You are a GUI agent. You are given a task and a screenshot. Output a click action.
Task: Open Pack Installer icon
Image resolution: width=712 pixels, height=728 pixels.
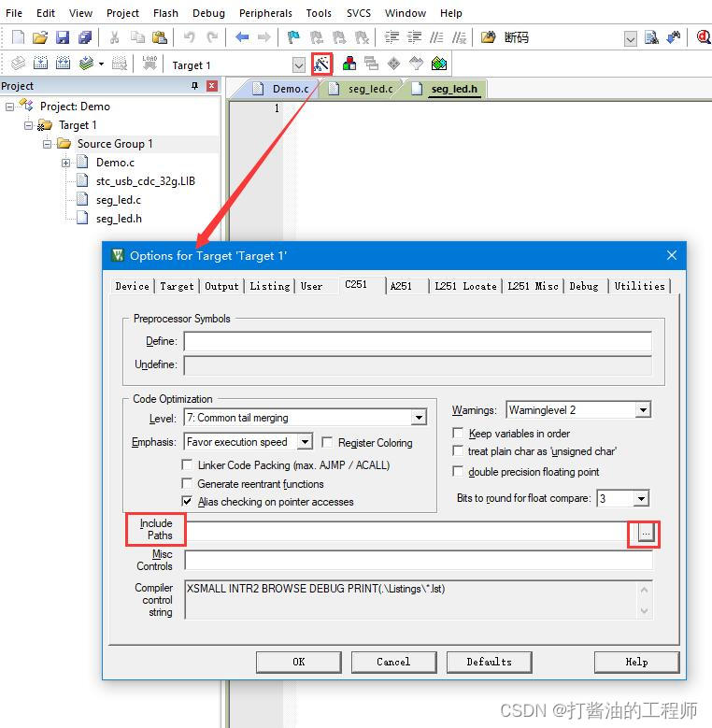click(439, 64)
